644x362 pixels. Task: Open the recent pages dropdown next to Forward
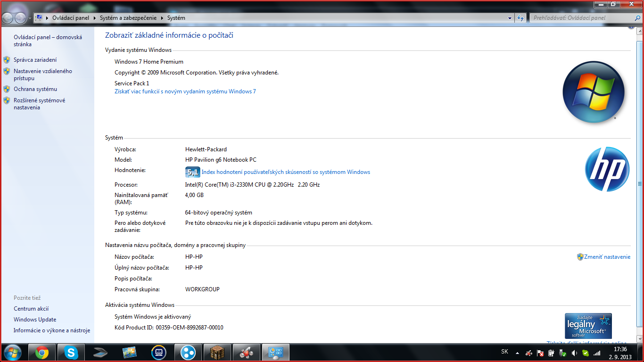[30, 18]
